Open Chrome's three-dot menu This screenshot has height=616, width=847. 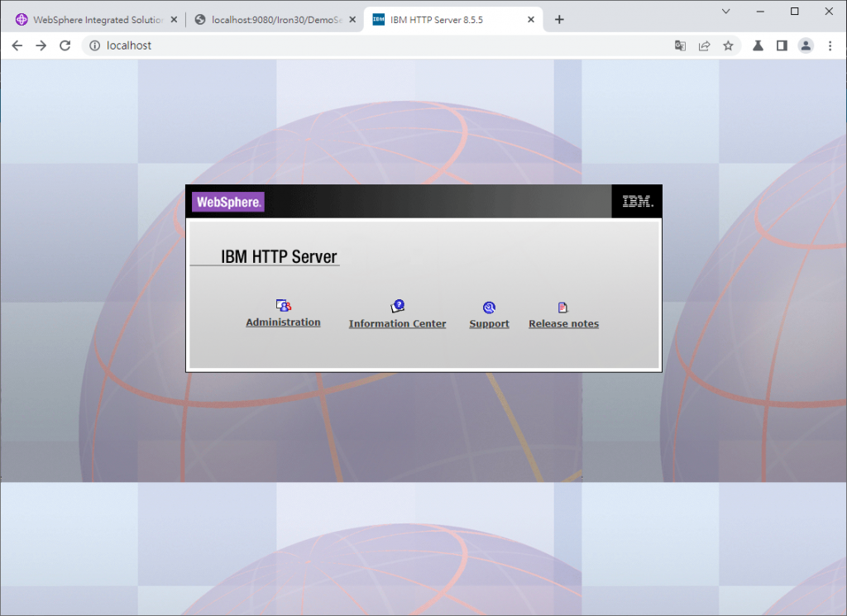pos(830,45)
